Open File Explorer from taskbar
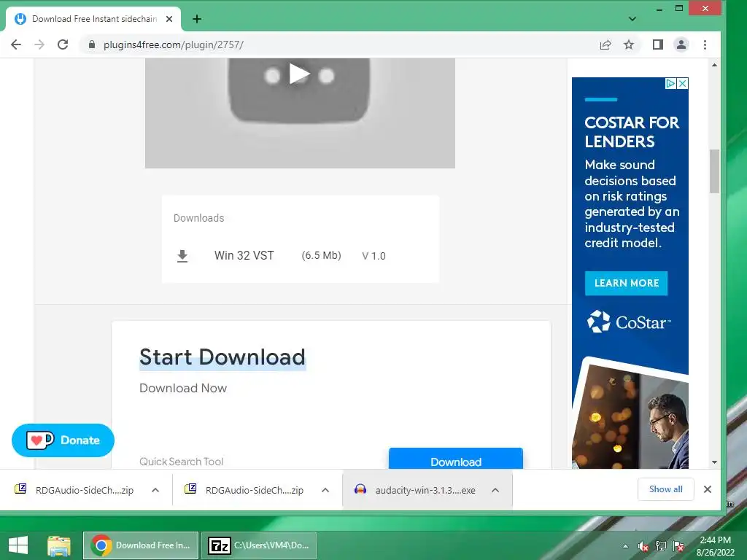The image size is (747, 560). (x=59, y=545)
